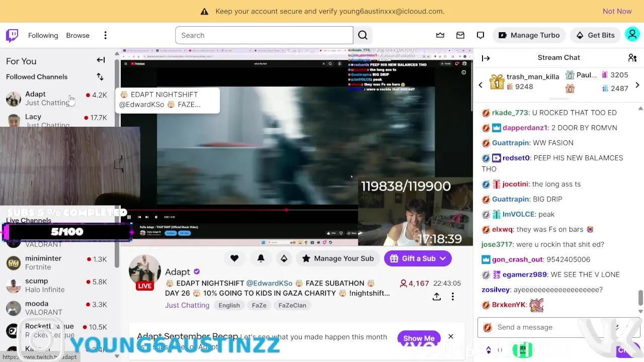Click the viewer count 4,167

tap(414, 284)
